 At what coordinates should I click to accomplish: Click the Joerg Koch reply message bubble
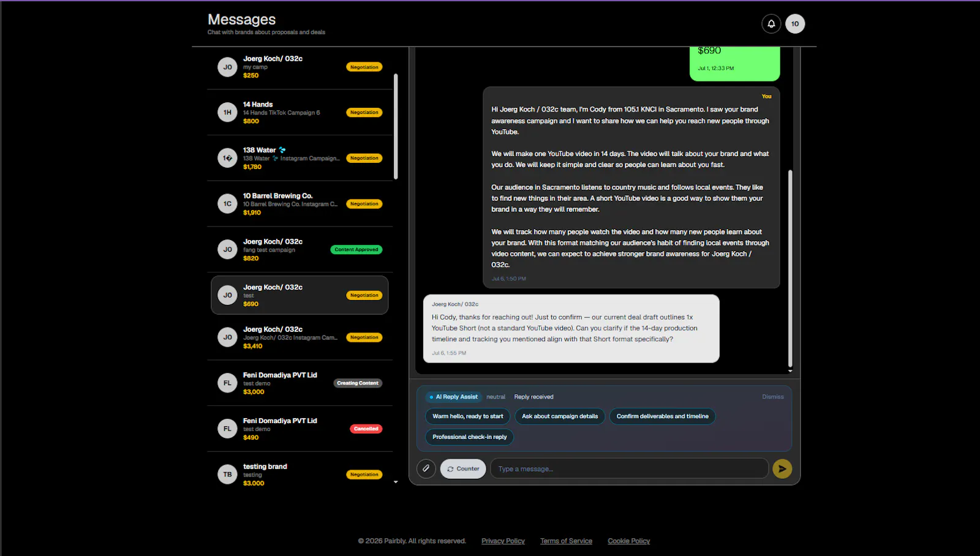point(571,329)
